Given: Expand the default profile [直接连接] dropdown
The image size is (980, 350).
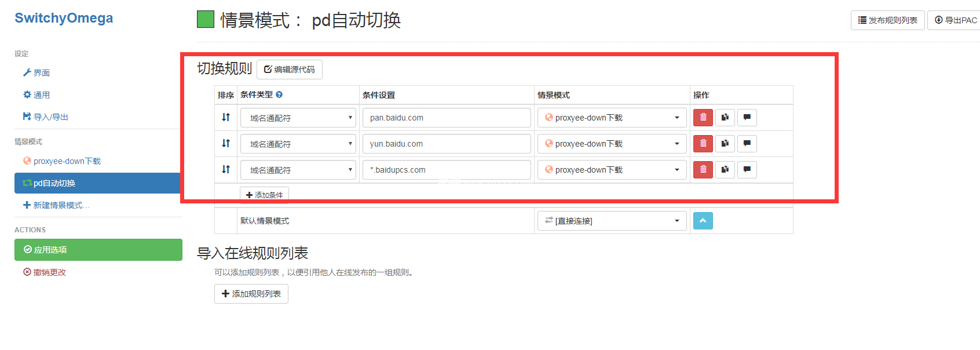Looking at the screenshot, I should 612,221.
